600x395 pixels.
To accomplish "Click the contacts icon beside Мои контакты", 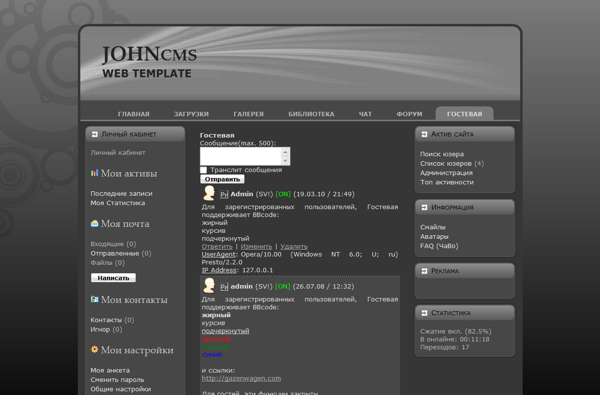I will 95,299.
